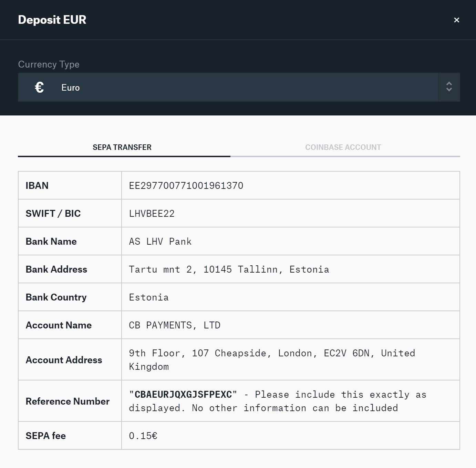The width and height of the screenshot is (476, 468).
Task: Select the reference number CBAEURJQXGJSFPEXC
Action: [x=183, y=395]
